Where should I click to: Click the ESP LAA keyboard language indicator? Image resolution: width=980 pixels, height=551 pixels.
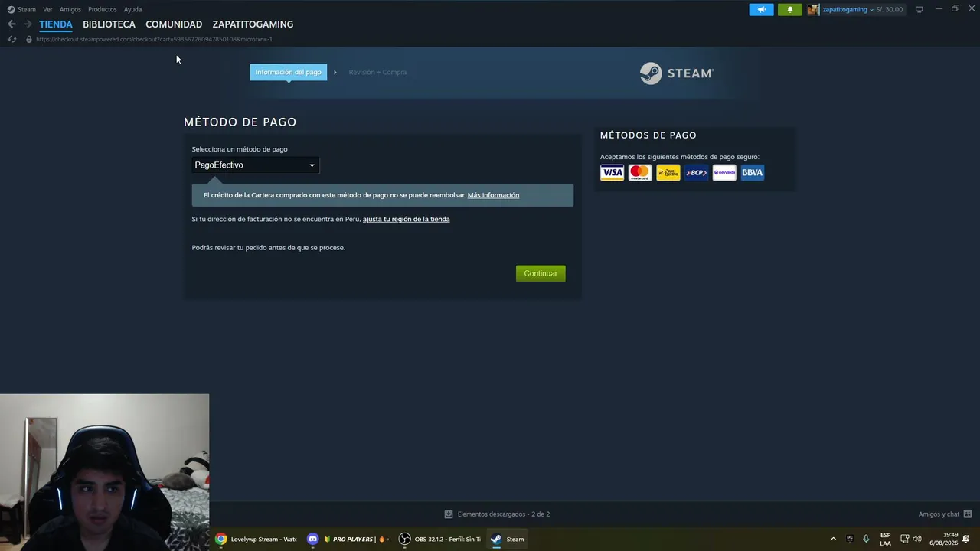point(885,539)
